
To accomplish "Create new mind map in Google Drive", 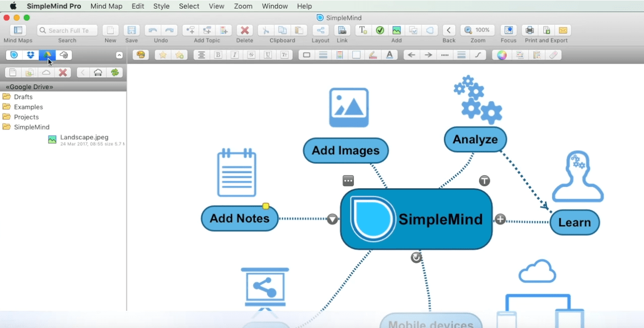I will (x=13, y=72).
